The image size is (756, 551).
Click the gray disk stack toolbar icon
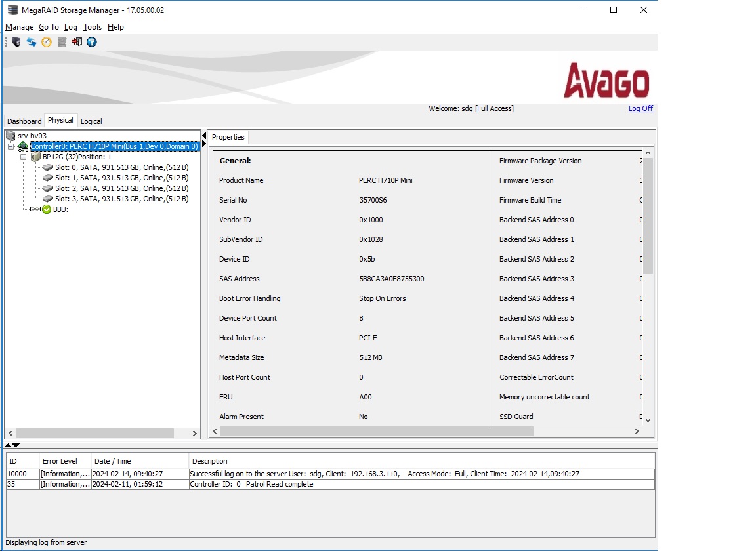62,42
